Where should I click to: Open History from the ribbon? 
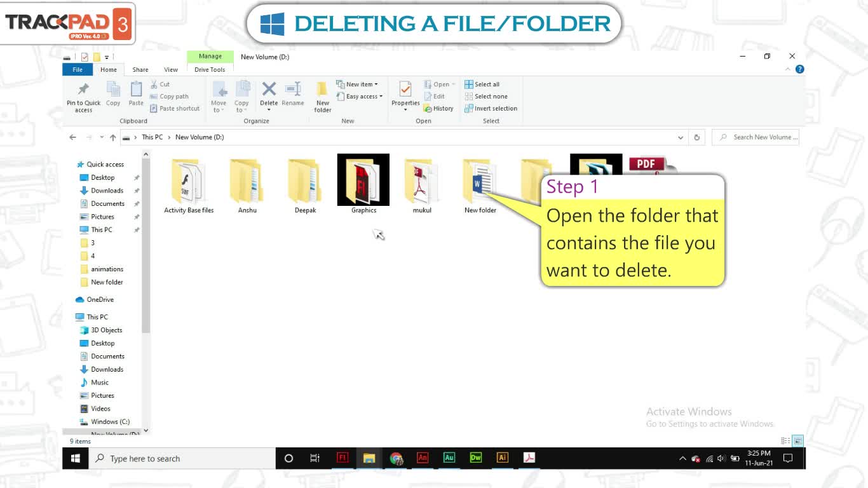pyautogui.click(x=439, y=109)
